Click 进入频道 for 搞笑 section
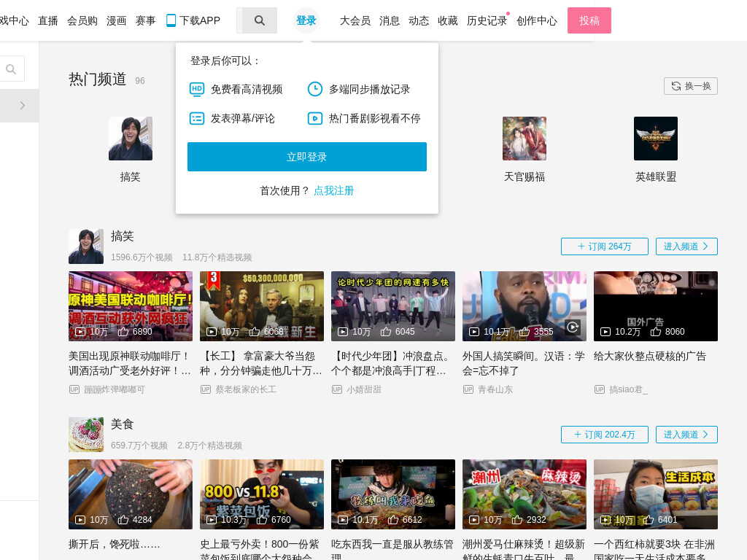 pos(686,246)
